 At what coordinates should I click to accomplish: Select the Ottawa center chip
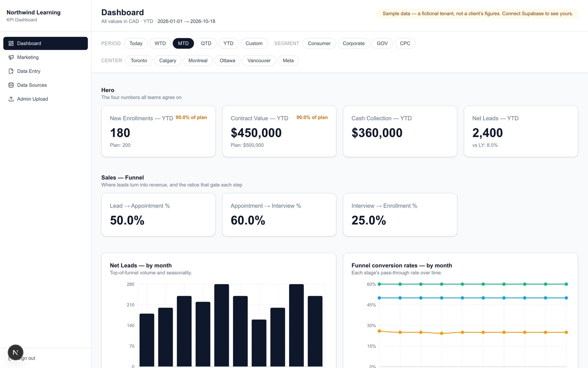tap(227, 61)
